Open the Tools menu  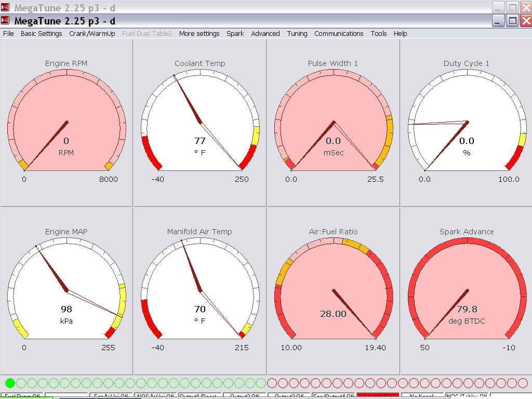(x=379, y=33)
